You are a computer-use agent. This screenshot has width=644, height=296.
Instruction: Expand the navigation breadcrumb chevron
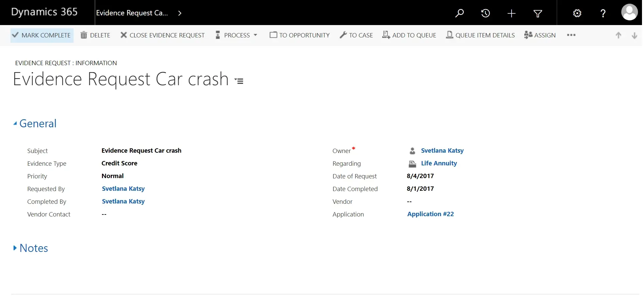click(x=180, y=13)
